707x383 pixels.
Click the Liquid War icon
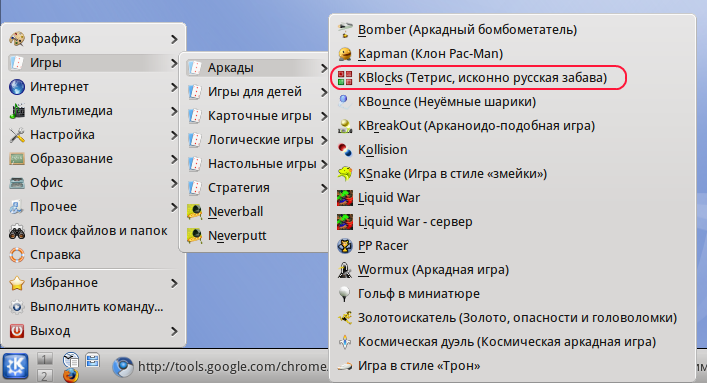pyautogui.click(x=345, y=198)
